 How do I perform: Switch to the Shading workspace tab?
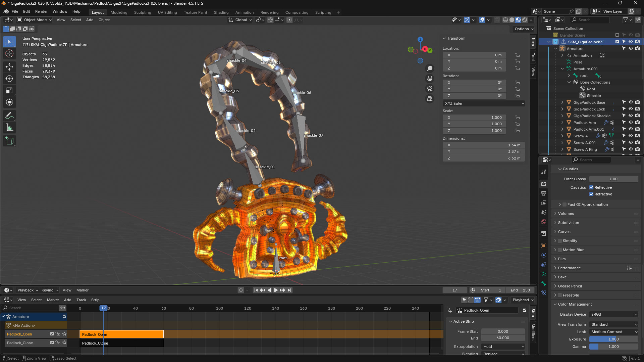(x=221, y=12)
